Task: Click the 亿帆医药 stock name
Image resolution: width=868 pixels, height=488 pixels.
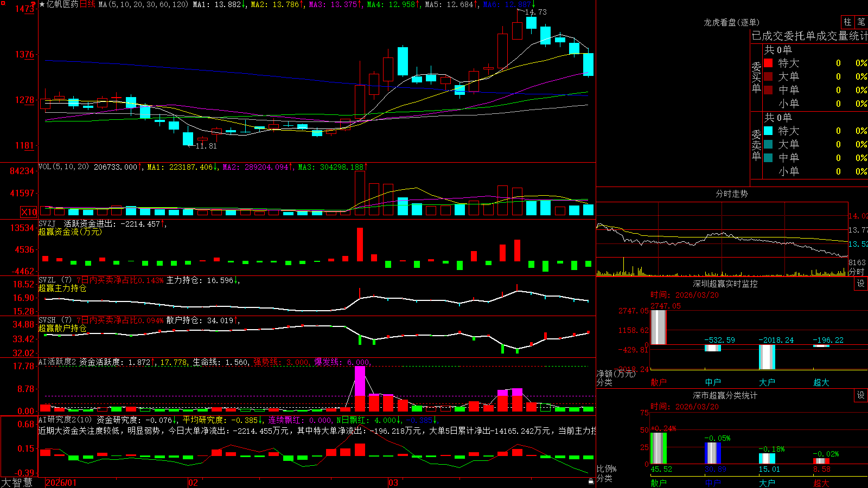Action: pos(62,4)
